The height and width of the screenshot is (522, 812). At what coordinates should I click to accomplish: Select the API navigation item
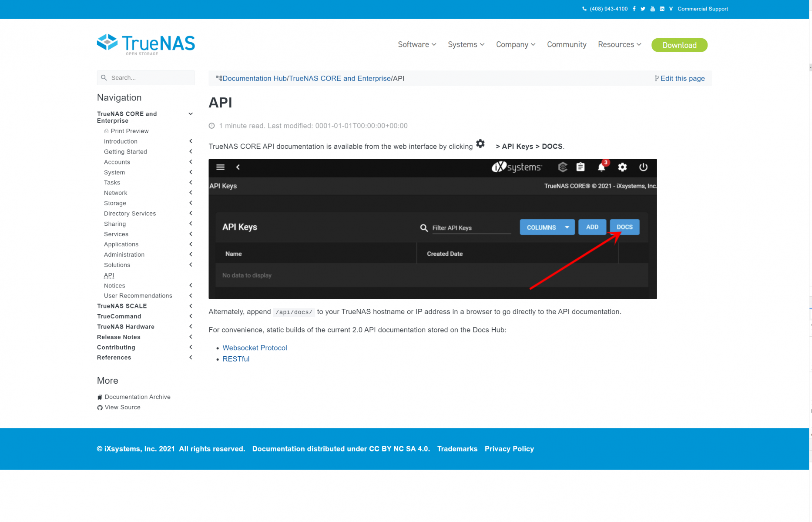click(x=109, y=275)
